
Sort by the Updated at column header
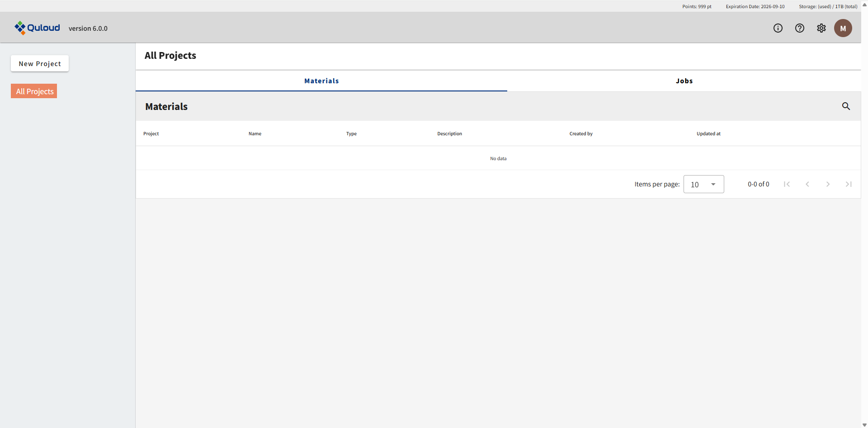708,133
